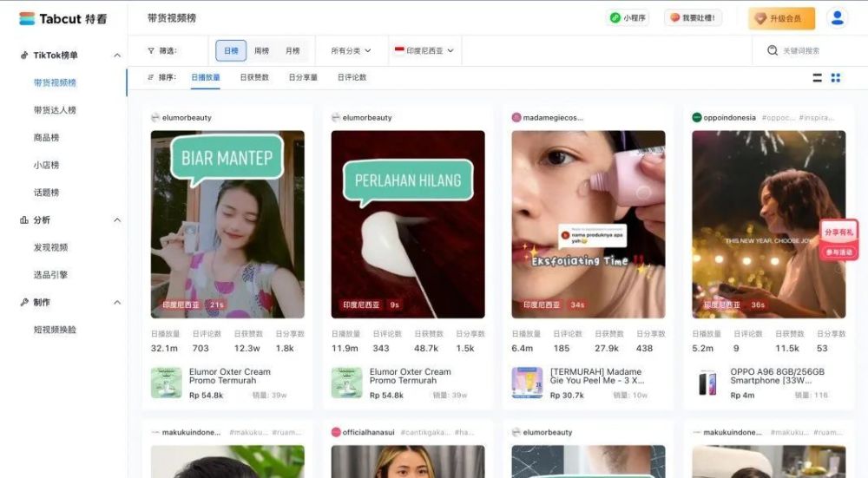Click OPPO A96 8GB/256GB product title
The height and width of the screenshot is (478, 868).
pos(777,377)
